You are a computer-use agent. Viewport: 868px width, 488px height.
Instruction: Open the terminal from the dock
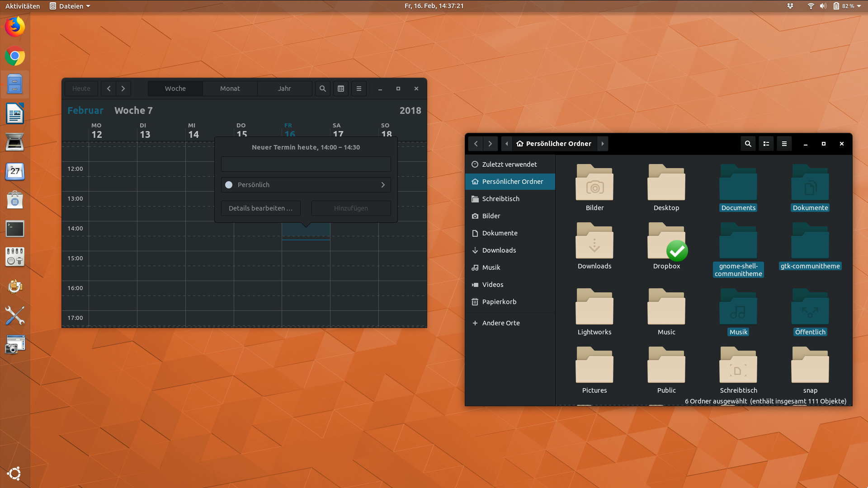tap(15, 229)
